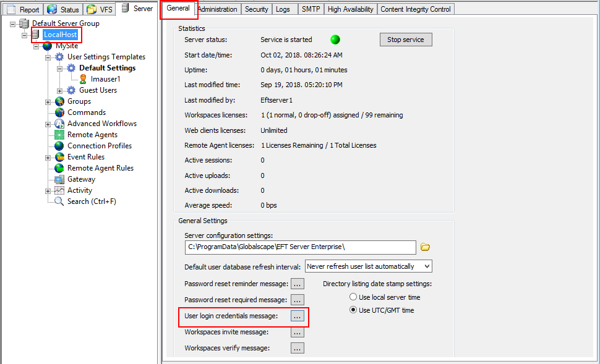Click the Imauser1 user icon
Viewport: 600px width, 364px height.
click(83, 79)
